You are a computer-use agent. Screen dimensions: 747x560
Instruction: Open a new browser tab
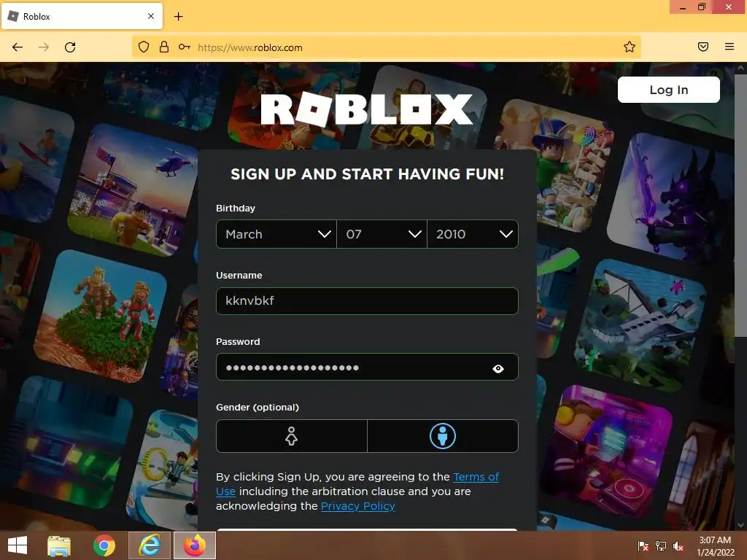pos(178,17)
